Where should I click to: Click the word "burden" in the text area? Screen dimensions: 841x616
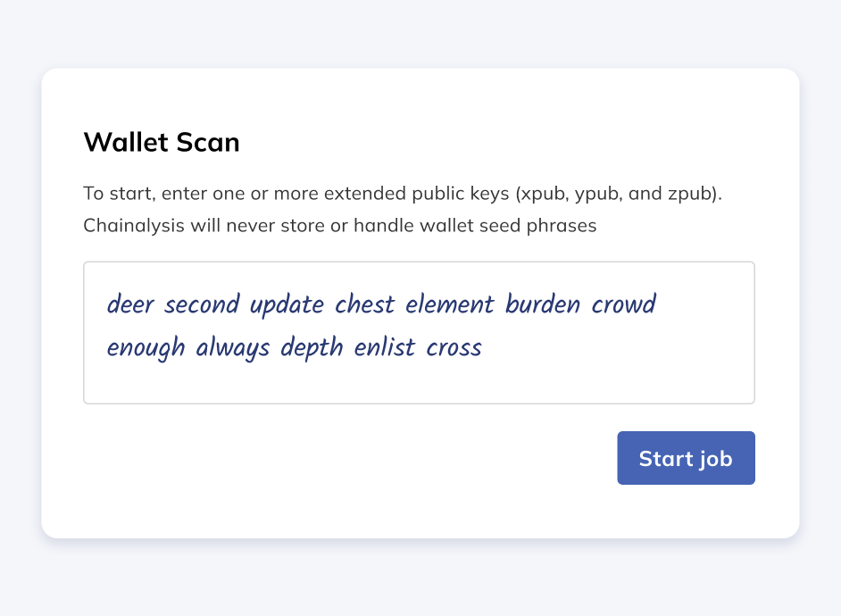click(543, 304)
